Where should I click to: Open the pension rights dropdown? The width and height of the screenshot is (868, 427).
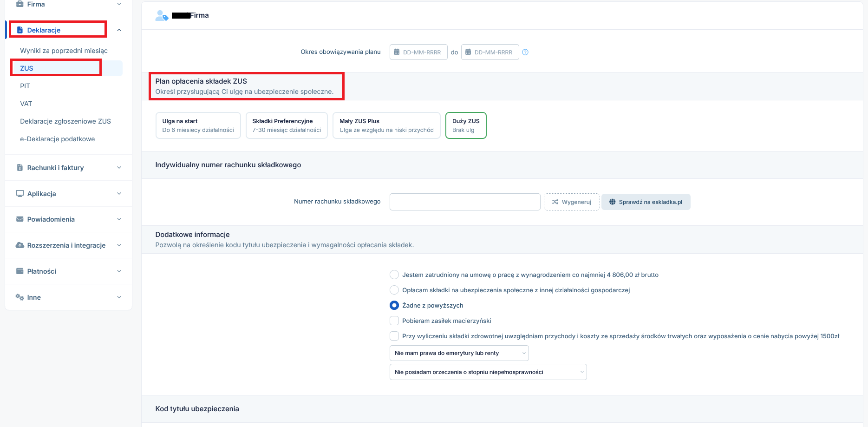[459, 353]
